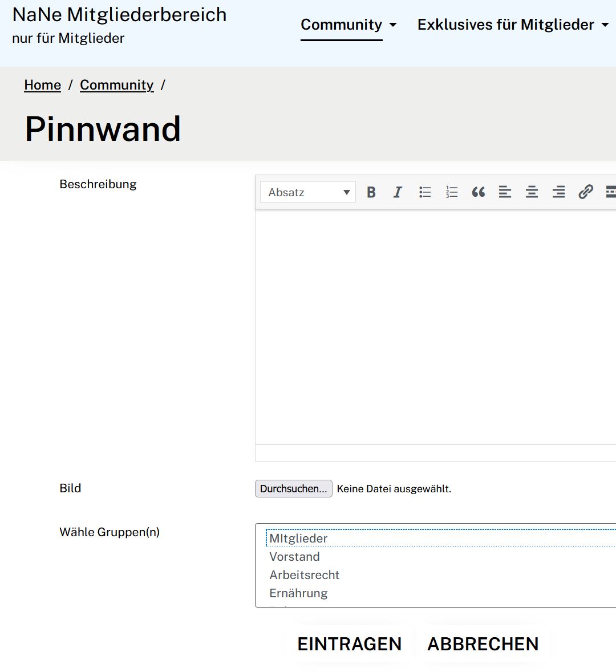Click Durchsuchen to choose an image file
The width and height of the screenshot is (616, 672).
tap(293, 488)
